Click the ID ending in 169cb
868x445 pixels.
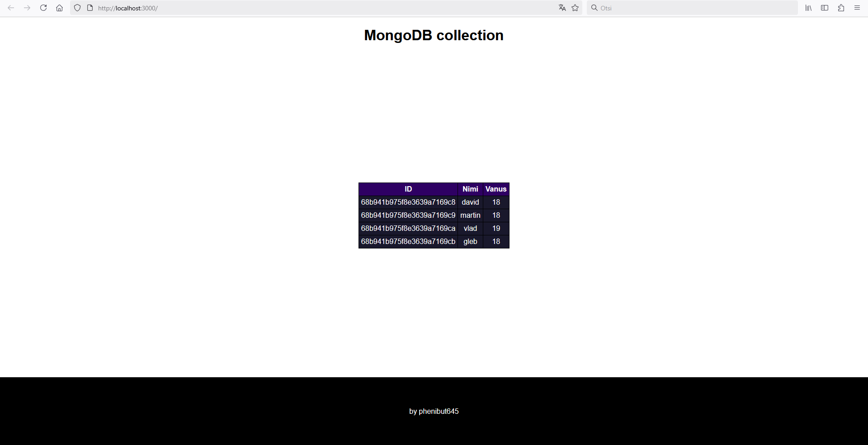pyautogui.click(x=408, y=242)
